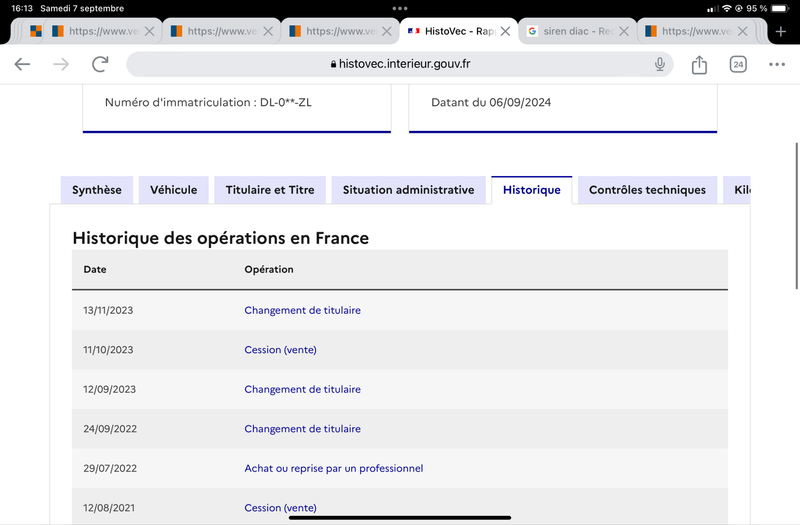Open the Véhicule tab
The image size is (800, 525).
(x=173, y=190)
